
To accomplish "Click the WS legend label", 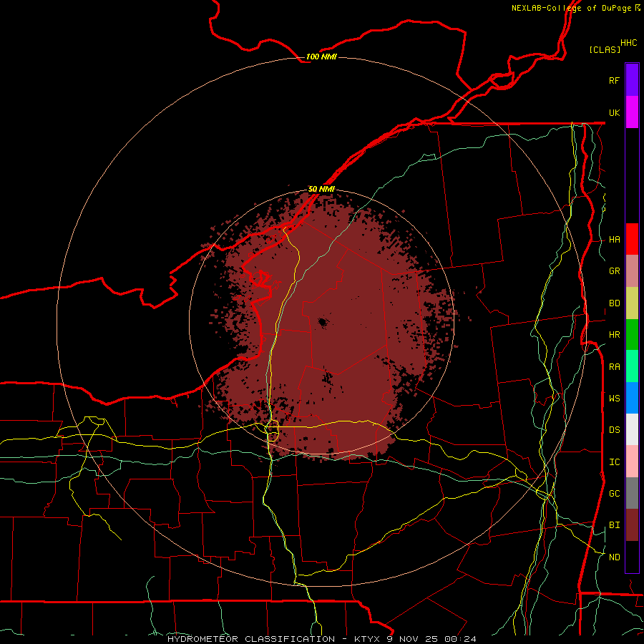I will click(614, 399).
